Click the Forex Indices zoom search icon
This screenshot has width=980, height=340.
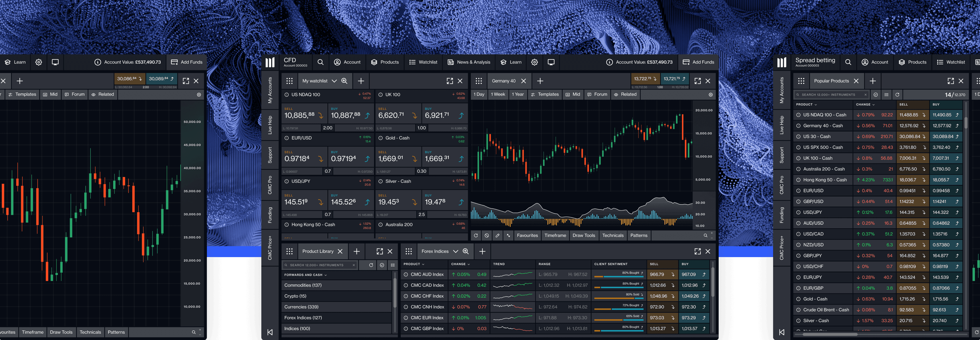tap(466, 251)
